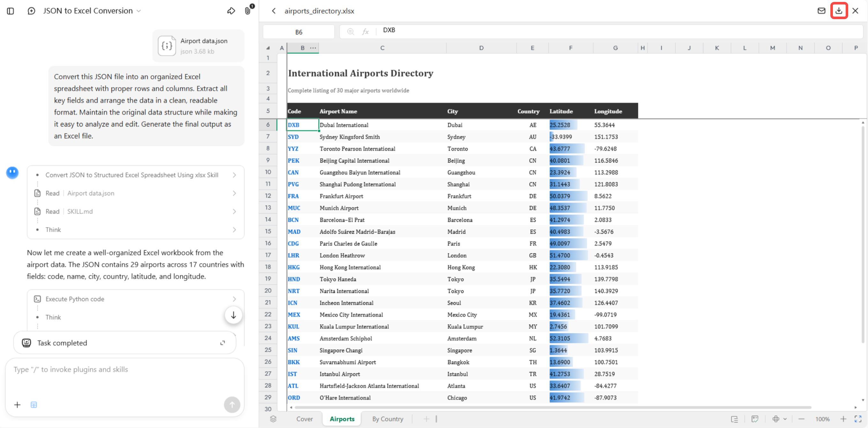Select the Frankfurt Airport name cell
This screenshot has height=428, width=868.
[x=382, y=196]
